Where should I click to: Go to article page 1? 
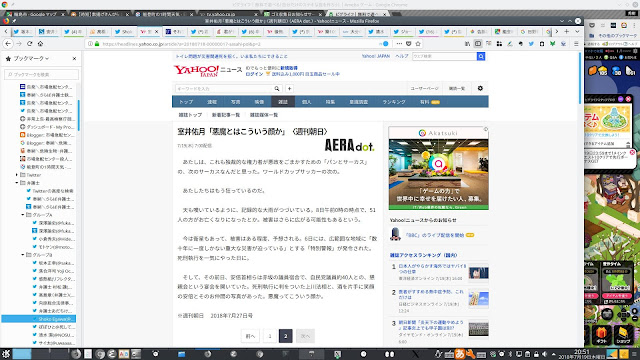270,336
